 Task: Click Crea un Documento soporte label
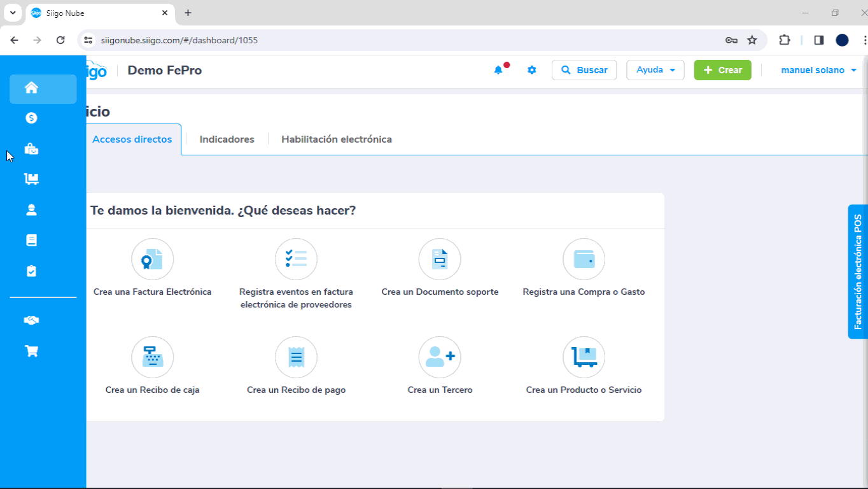point(440,292)
